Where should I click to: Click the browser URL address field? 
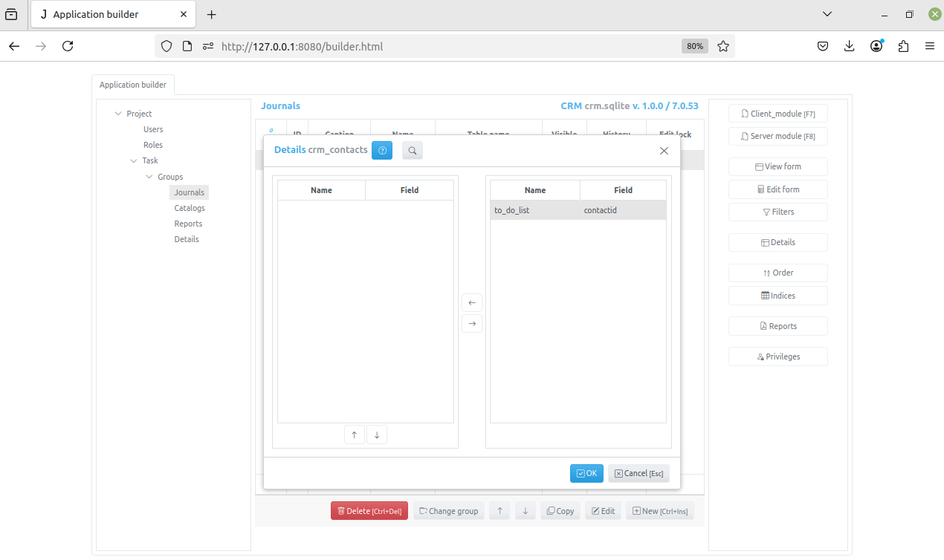(x=446, y=46)
